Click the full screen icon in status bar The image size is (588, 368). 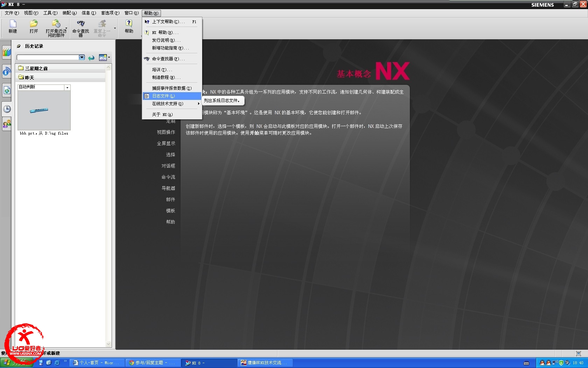click(x=578, y=354)
